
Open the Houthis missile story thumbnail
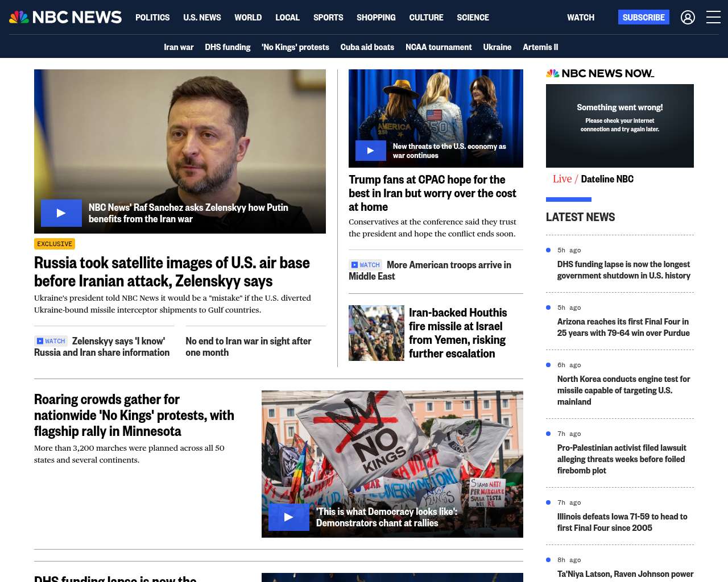coord(376,333)
